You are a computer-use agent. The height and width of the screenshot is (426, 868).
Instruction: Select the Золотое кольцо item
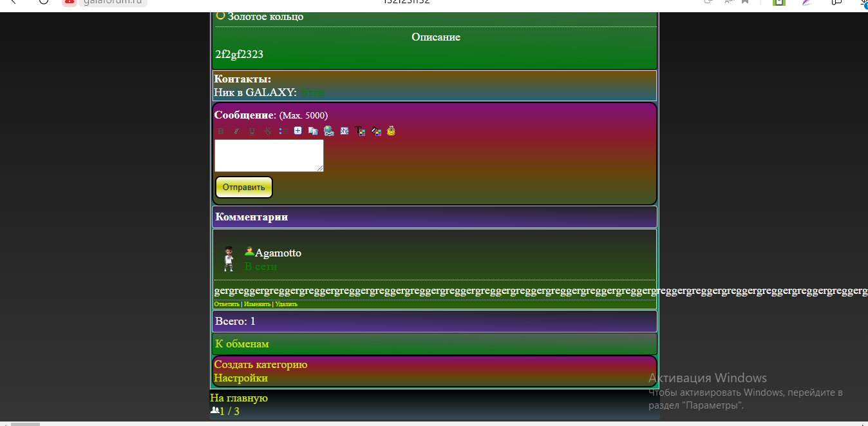(x=265, y=16)
